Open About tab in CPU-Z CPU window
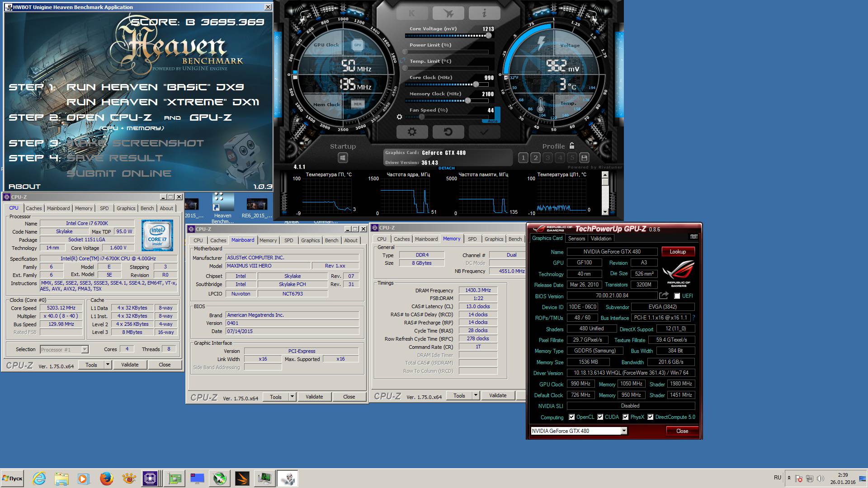This screenshot has height=488, width=868. tap(166, 208)
